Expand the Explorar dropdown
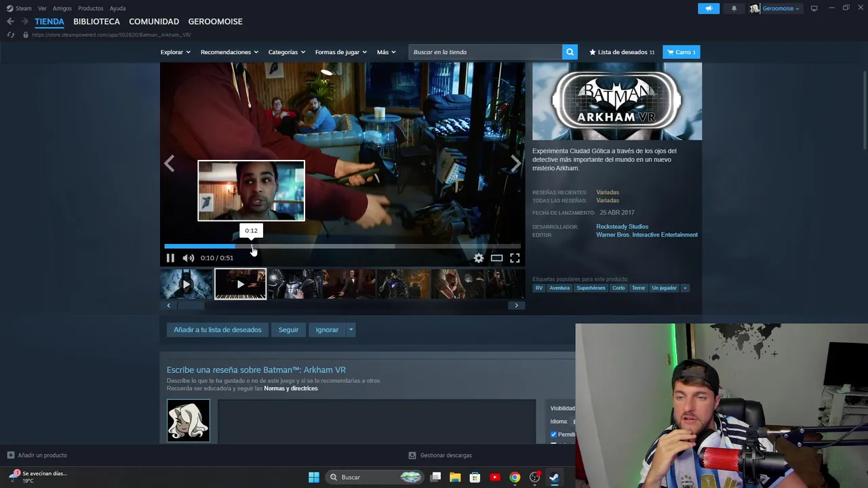 tap(175, 52)
